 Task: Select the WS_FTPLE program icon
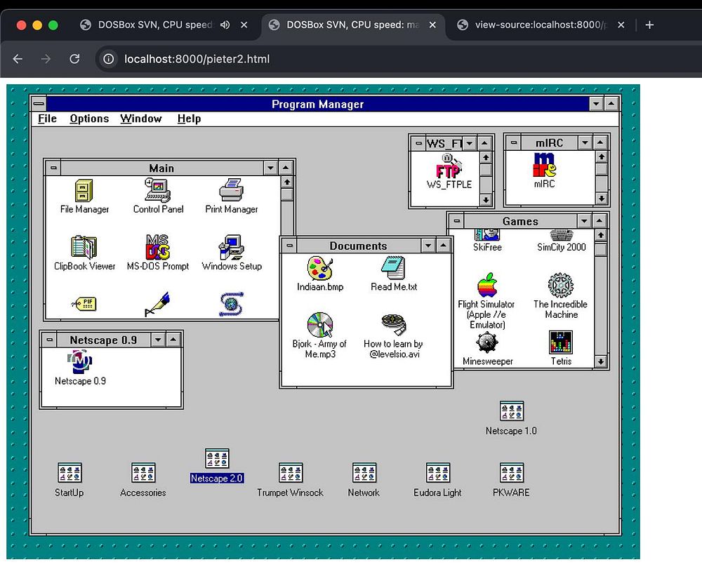[x=449, y=166]
